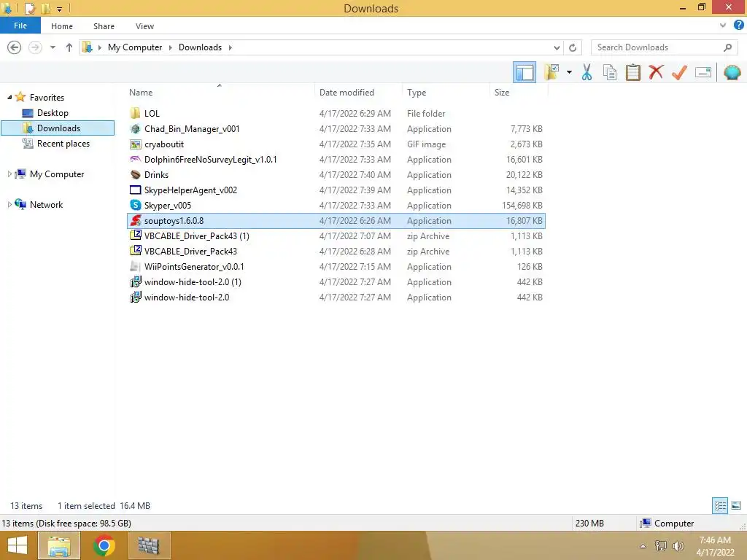Click the souptoys1.6.0.8 icon
The image size is (747, 560).
point(136,220)
